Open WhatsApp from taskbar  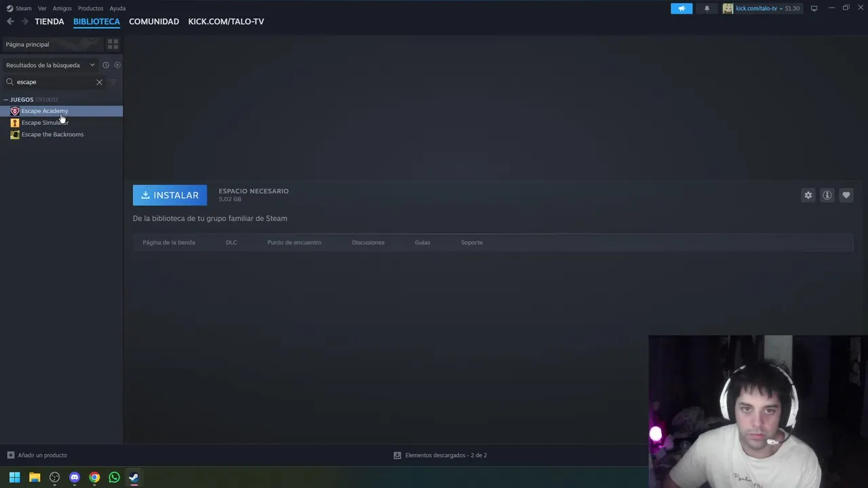pyautogui.click(x=114, y=477)
